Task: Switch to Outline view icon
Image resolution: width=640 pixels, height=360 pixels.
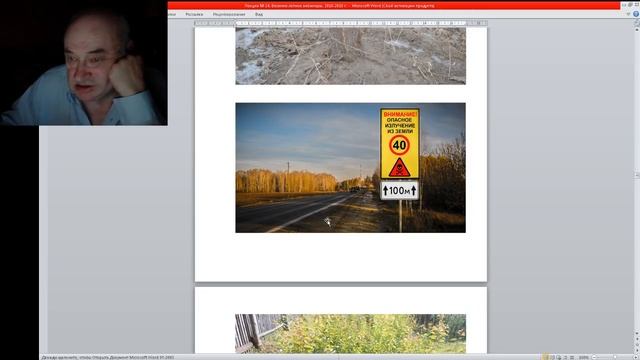Action: pos(565,357)
